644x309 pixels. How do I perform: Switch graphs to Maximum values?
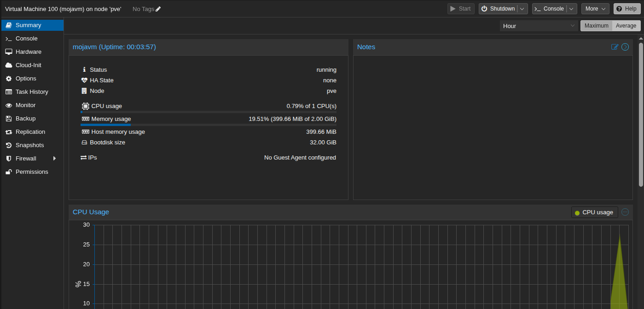[596, 26]
